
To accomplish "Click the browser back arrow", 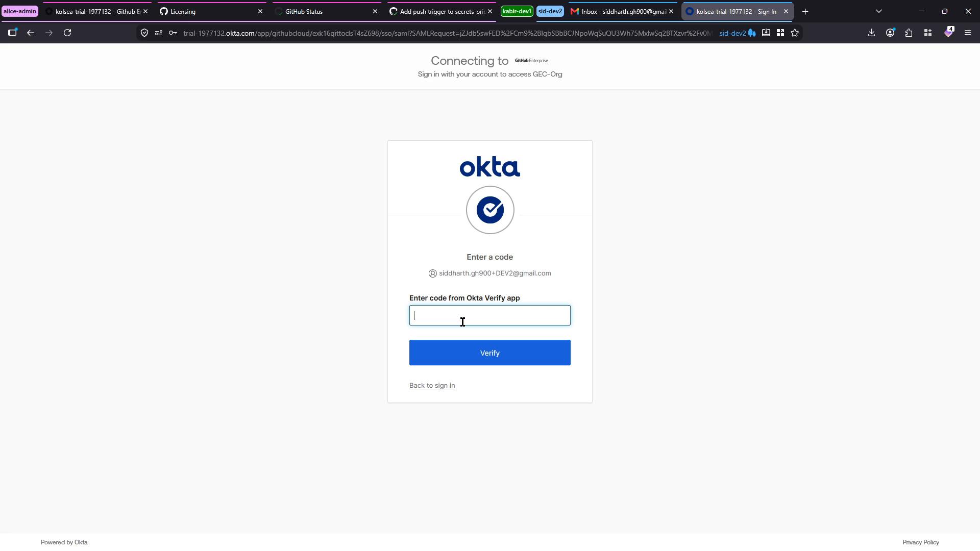I will click(x=31, y=33).
